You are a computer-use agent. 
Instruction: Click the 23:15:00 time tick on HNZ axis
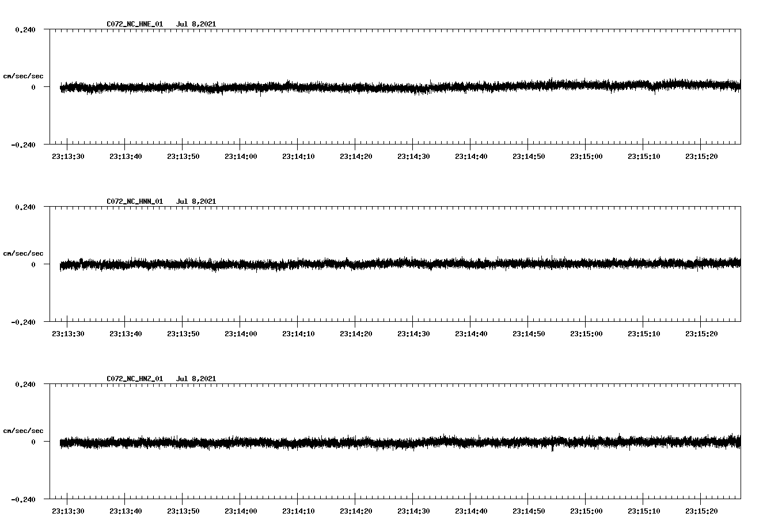point(586,510)
